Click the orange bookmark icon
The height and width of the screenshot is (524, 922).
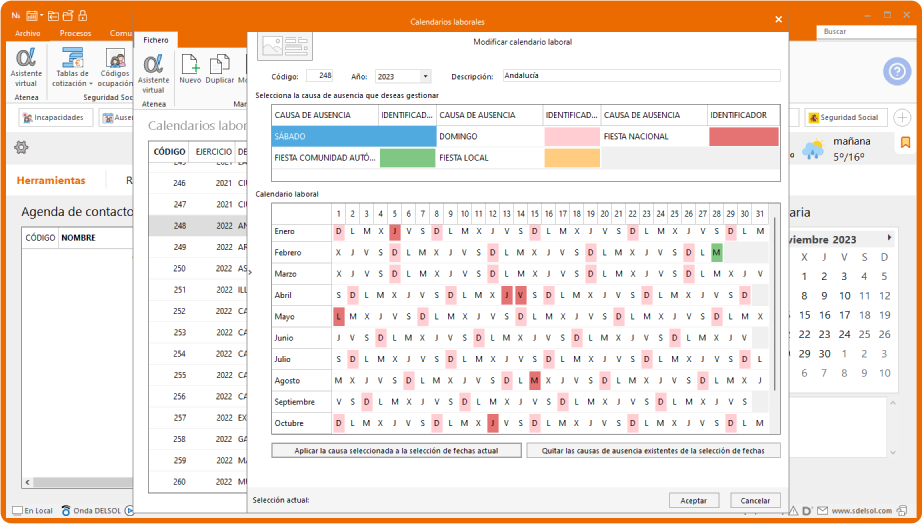(x=905, y=143)
